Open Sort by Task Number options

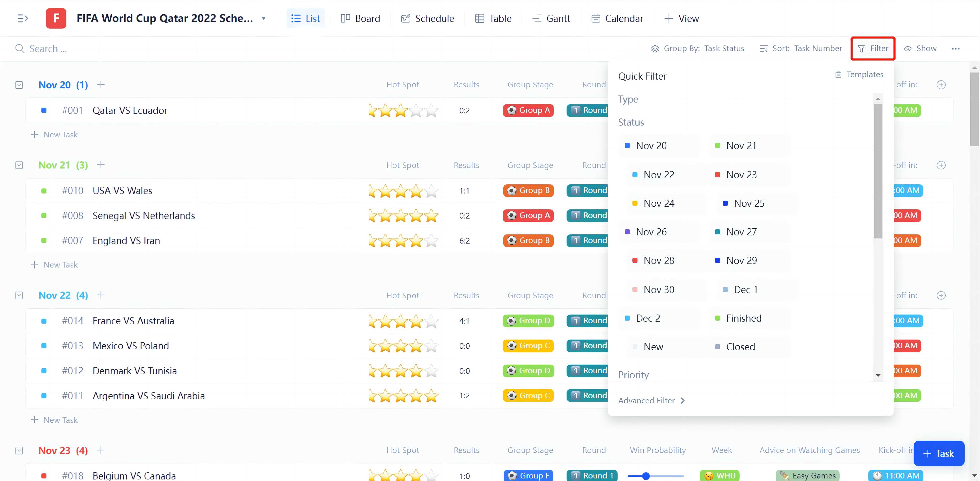(x=800, y=48)
